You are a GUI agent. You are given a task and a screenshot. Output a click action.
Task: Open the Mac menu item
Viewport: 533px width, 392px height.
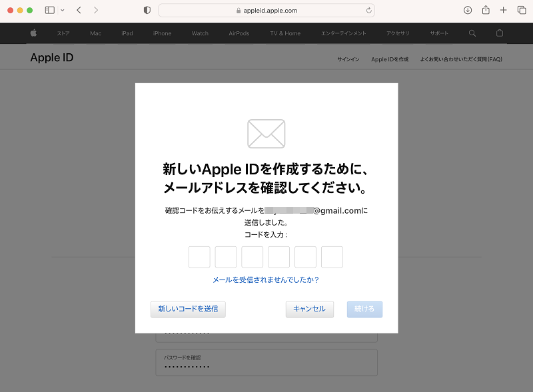pos(96,33)
